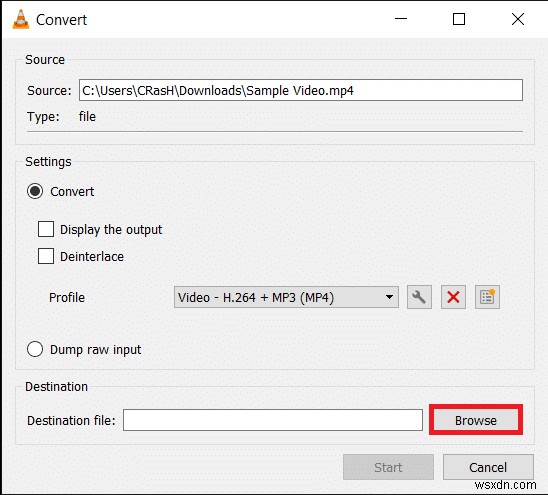
Task: Minimize the Convert window
Action: pos(401,19)
